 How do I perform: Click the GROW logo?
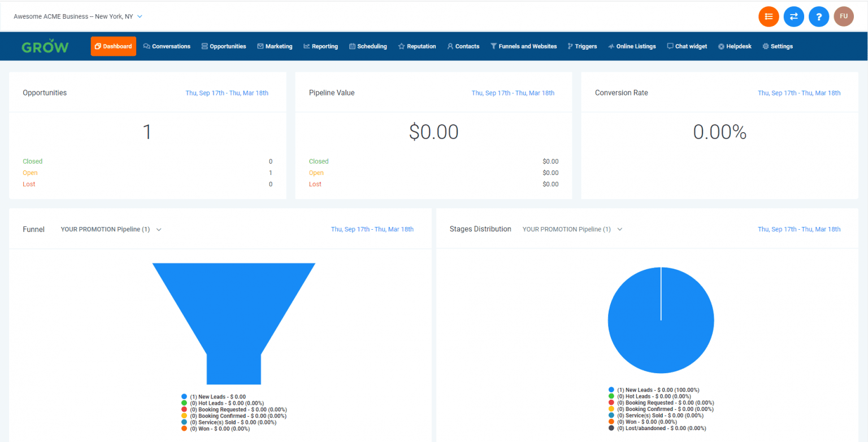point(45,46)
